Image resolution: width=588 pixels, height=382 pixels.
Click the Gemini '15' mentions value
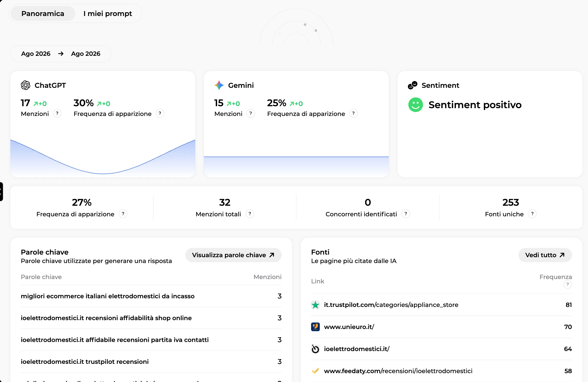pos(219,103)
